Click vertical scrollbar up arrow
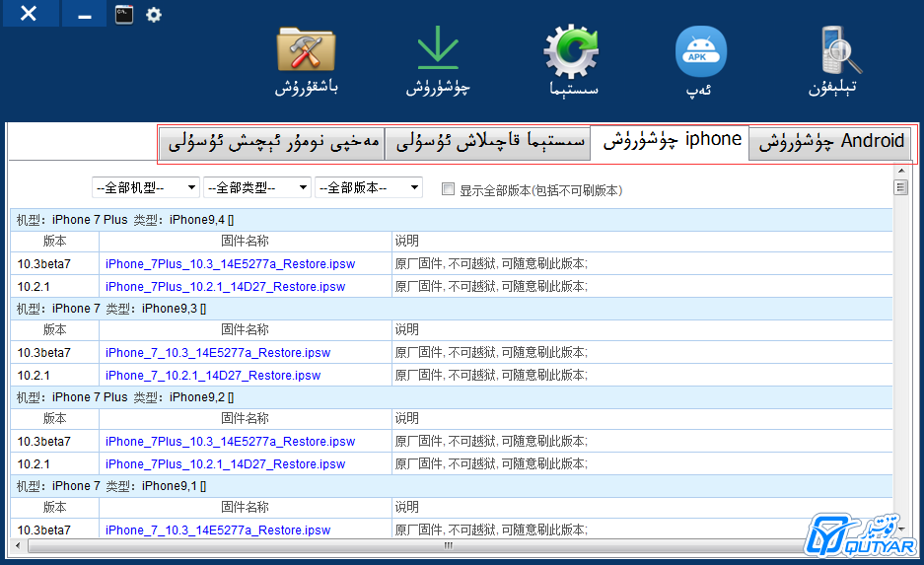Viewport: 924px width, 565px height. pyautogui.click(x=901, y=171)
